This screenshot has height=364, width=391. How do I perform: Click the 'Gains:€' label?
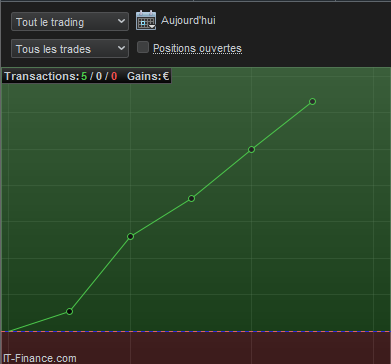[148, 76]
